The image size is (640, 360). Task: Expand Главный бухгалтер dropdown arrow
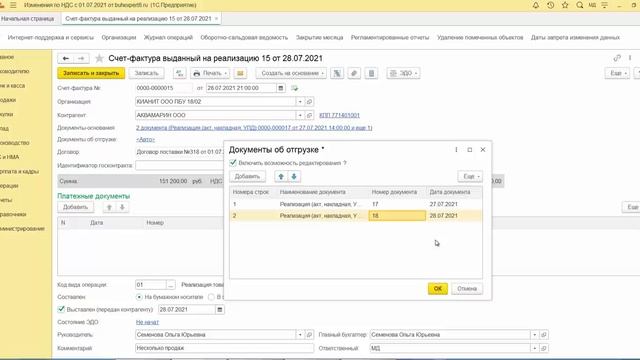pos(534,334)
